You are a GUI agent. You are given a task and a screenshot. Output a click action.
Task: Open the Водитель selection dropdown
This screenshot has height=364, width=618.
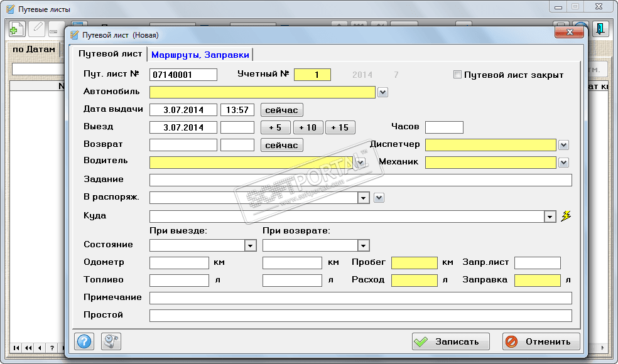coord(360,163)
